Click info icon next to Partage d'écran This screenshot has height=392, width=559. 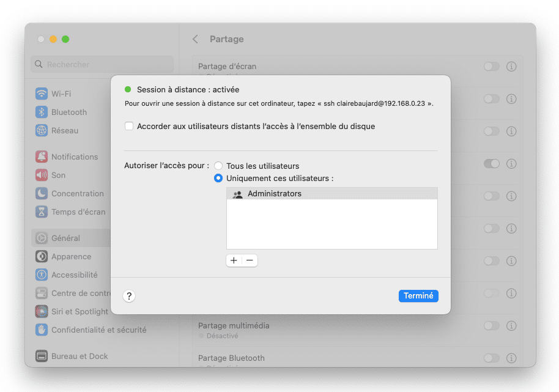click(511, 66)
